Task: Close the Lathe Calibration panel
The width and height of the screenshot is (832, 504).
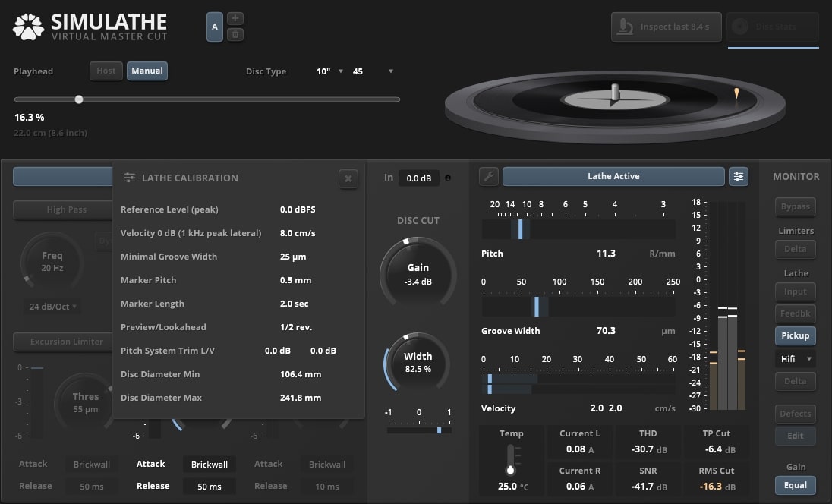Action: 348,178
